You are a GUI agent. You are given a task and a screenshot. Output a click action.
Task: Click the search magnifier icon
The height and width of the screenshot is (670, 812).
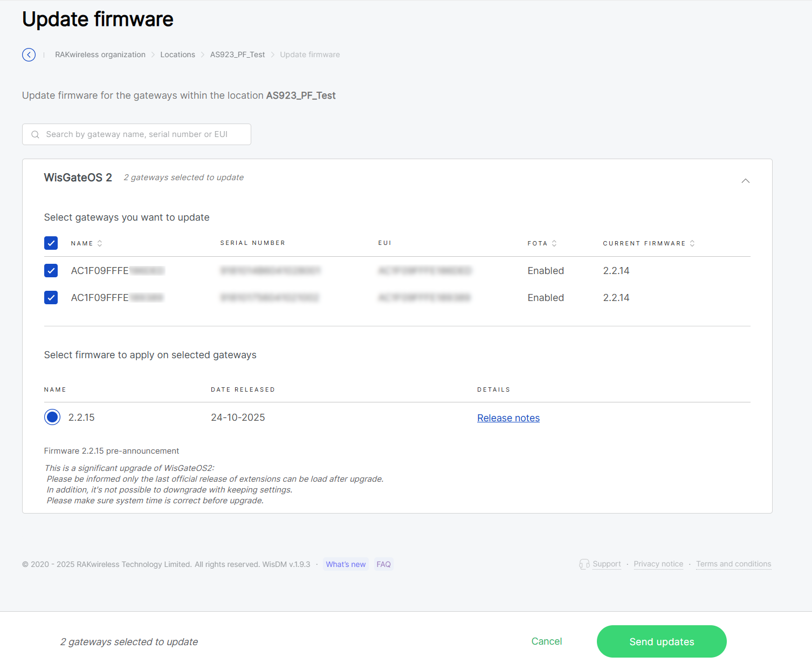tap(35, 134)
